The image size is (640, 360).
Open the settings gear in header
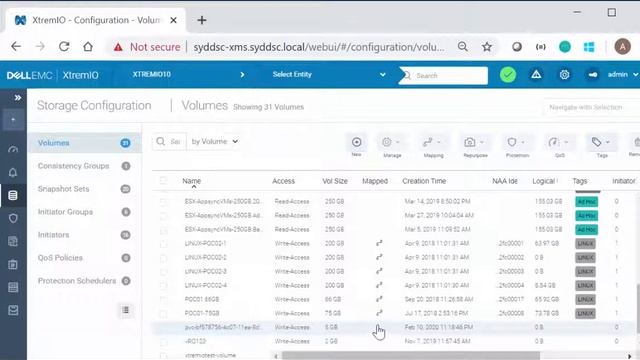[564, 75]
